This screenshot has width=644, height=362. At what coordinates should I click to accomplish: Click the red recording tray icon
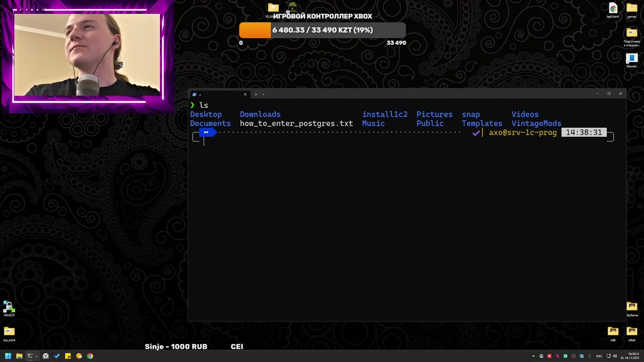coord(549,356)
